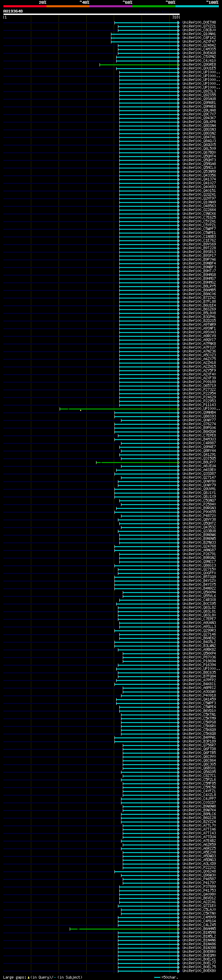The image size is (222, 980).
Task: Open UniRef100_Q86GI3 hit
Action: [199, 565]
